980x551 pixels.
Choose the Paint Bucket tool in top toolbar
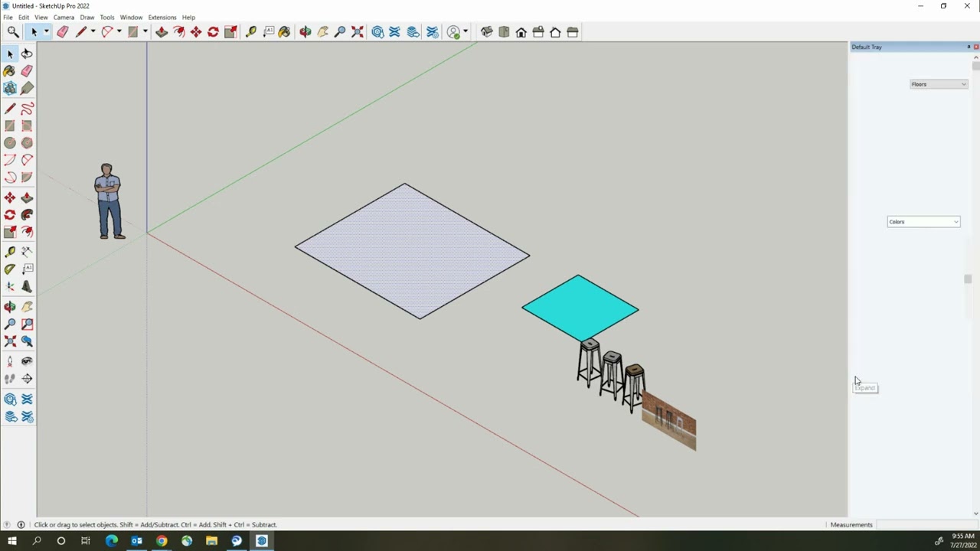pyautogui.click(x=285, y=31)
